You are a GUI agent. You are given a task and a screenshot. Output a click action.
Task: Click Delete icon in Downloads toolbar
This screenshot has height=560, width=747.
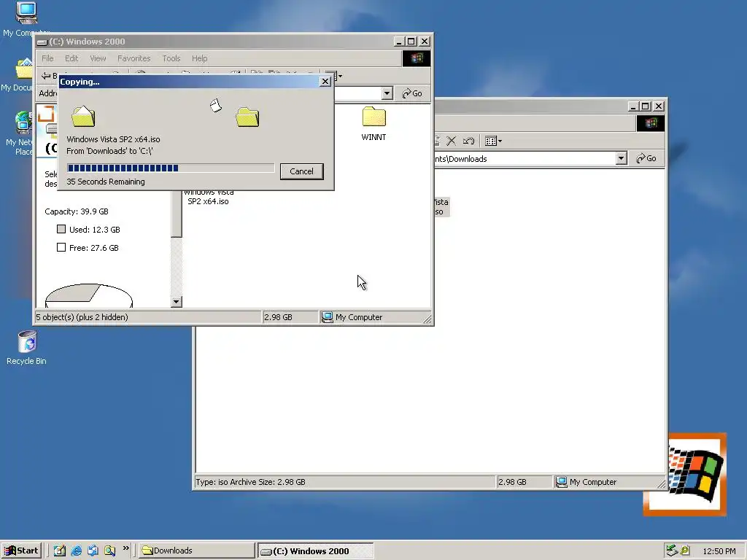pos(451,141)
